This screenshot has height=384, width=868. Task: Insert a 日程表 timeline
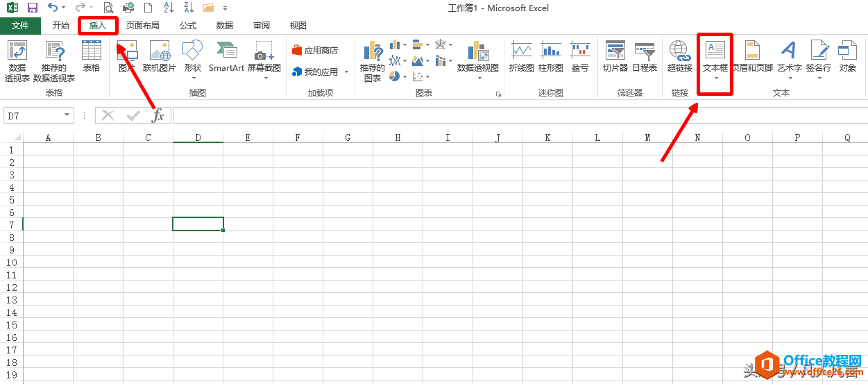click(x=645, y=57)
